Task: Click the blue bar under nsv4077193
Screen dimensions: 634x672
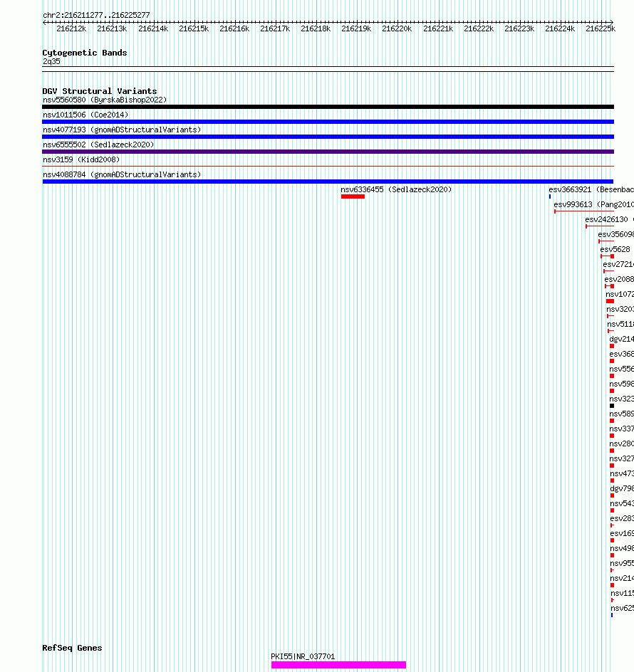Action: (328, 137)
